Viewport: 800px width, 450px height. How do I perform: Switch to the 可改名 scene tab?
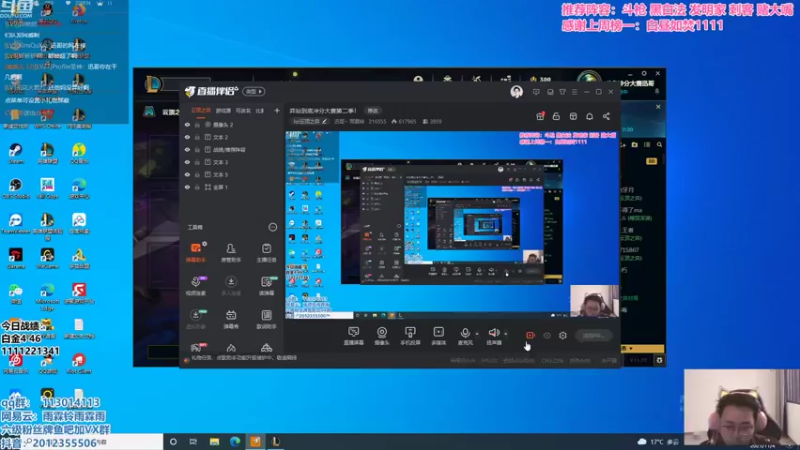[243, 110]
